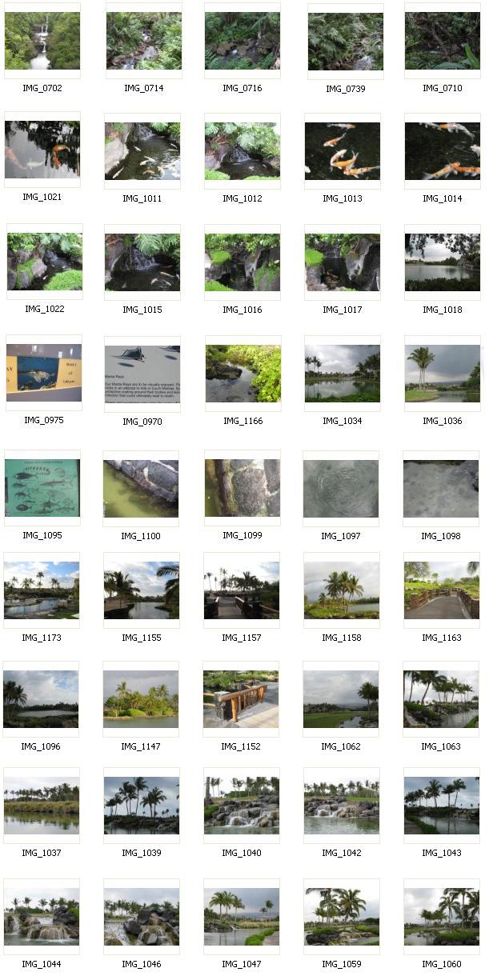
Task: Click the IMG_0710 file name label
Action: pyautogui.click(x=442, y=88)
